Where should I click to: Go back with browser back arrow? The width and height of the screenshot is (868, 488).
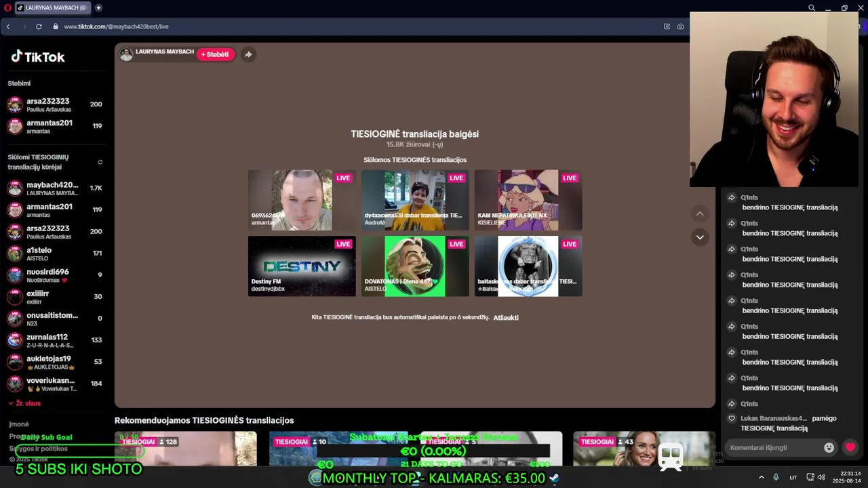click(8, 26)
